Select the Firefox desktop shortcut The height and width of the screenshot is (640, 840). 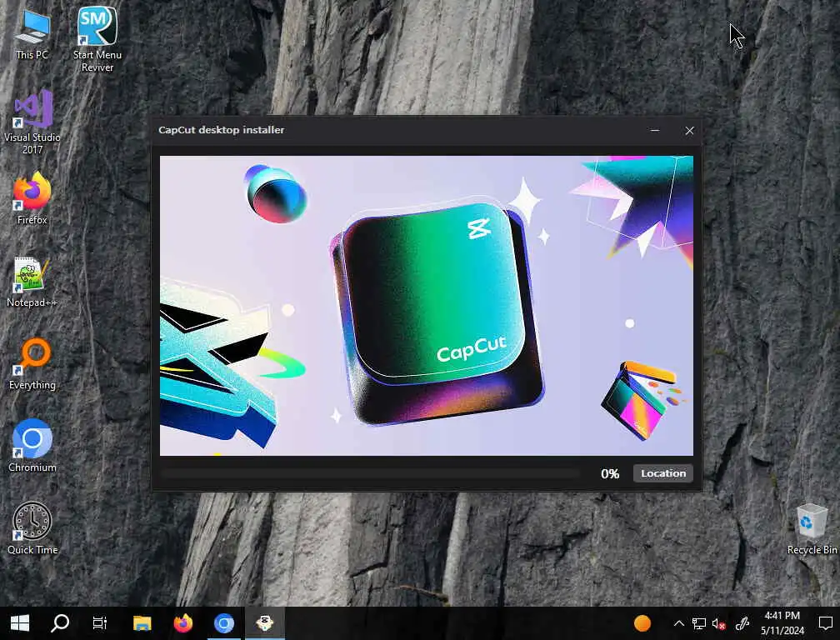[x=32, y=198]
